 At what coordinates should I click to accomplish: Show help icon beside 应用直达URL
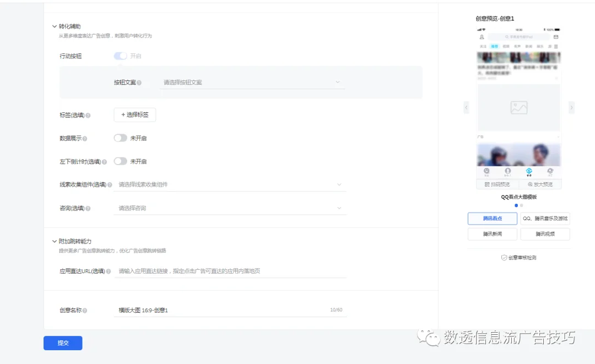(x=109, y=271)
